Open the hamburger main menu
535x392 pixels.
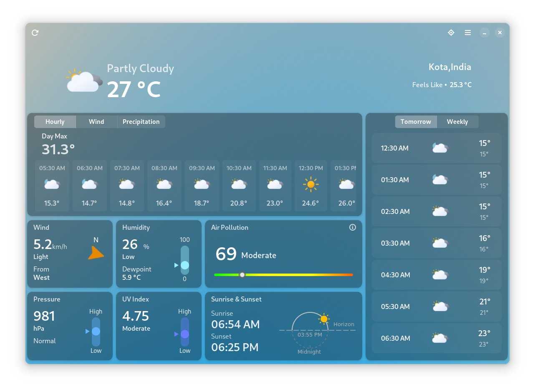click(x=468, y=33)
